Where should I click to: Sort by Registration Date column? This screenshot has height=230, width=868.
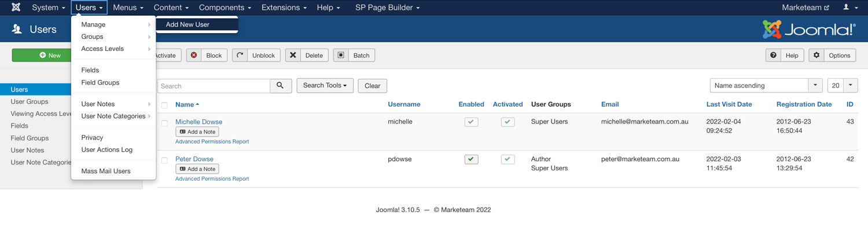click(804, 104)
